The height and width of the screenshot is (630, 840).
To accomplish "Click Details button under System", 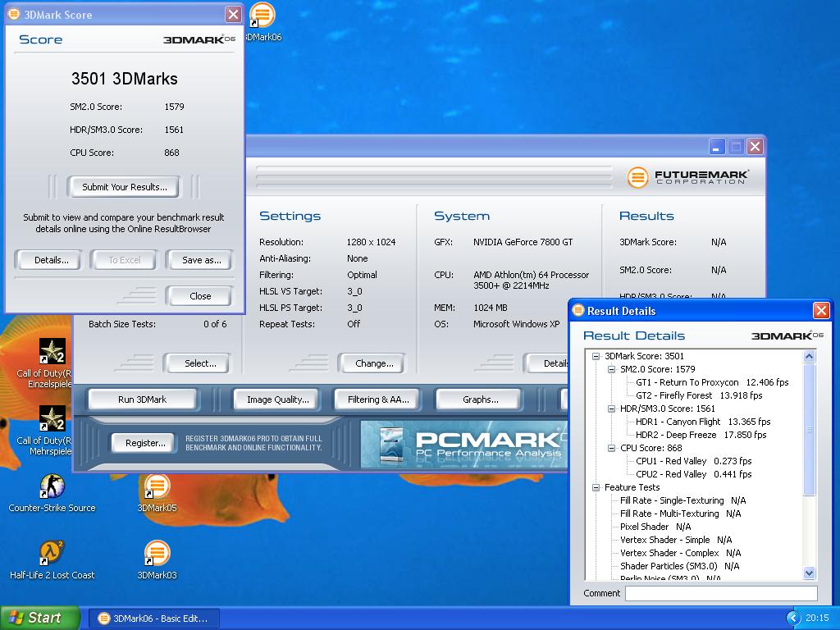I will 546,363.
